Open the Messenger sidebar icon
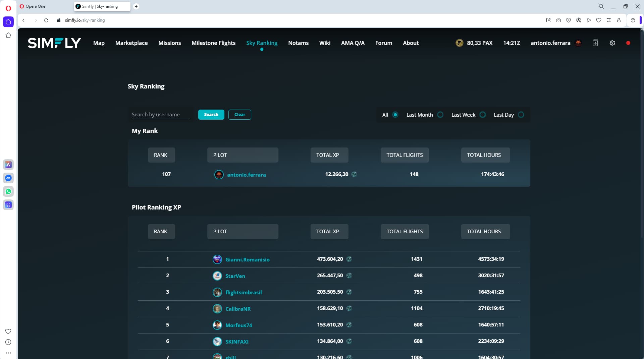Screen dimensions: 644x359 pos(8,178)
